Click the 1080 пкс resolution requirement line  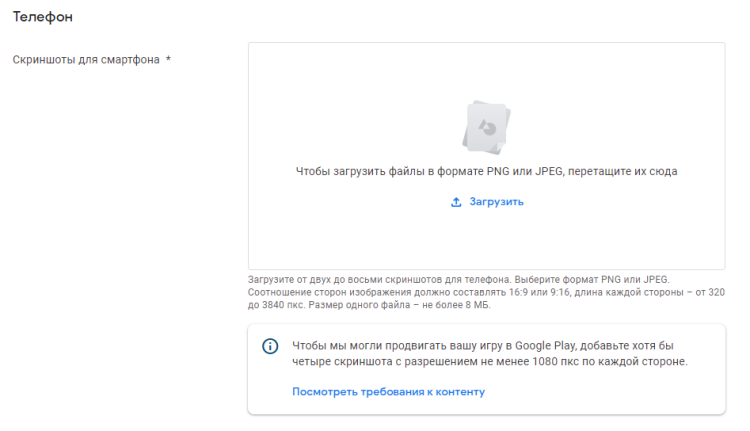point(490,362)
